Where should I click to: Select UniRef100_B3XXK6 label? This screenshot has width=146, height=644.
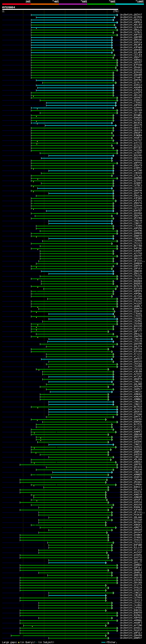click(x=131, y=351)
